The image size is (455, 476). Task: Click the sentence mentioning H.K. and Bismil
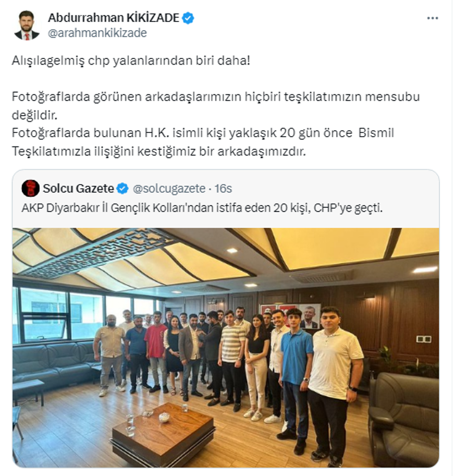coord(203,142)
